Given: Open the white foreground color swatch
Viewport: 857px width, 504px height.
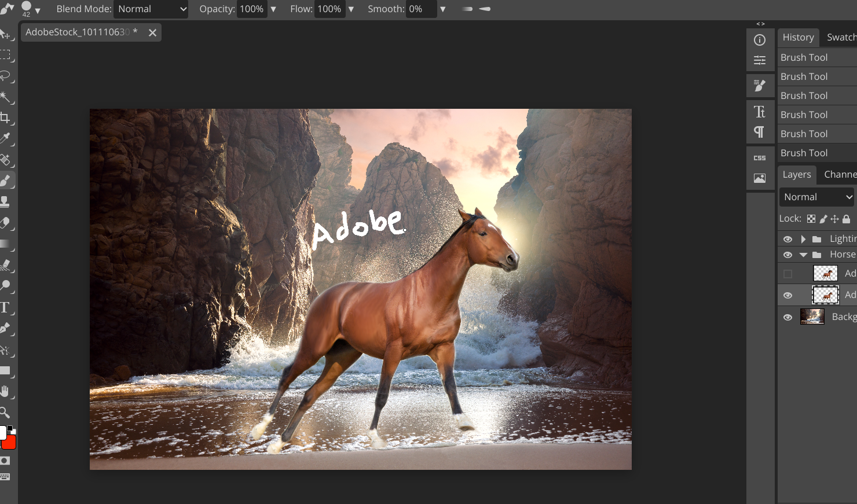Looking at the screenshot, I should coord(2,432).
